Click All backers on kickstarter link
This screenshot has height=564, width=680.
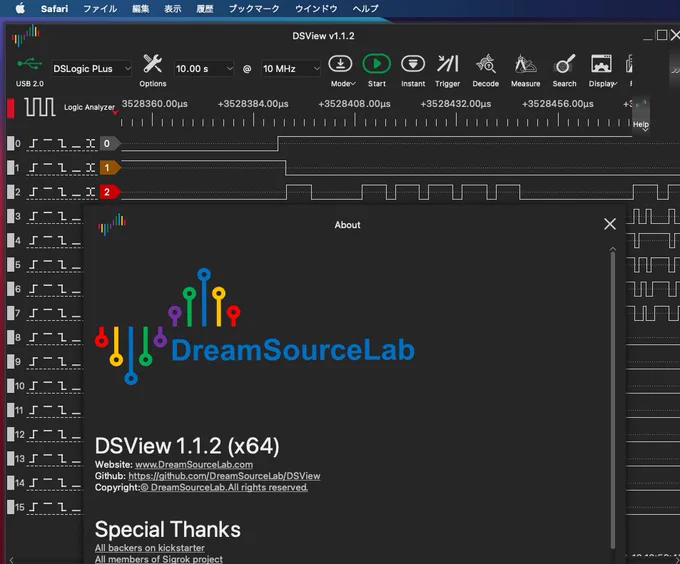pyautogui.click(x=150, y=548)
